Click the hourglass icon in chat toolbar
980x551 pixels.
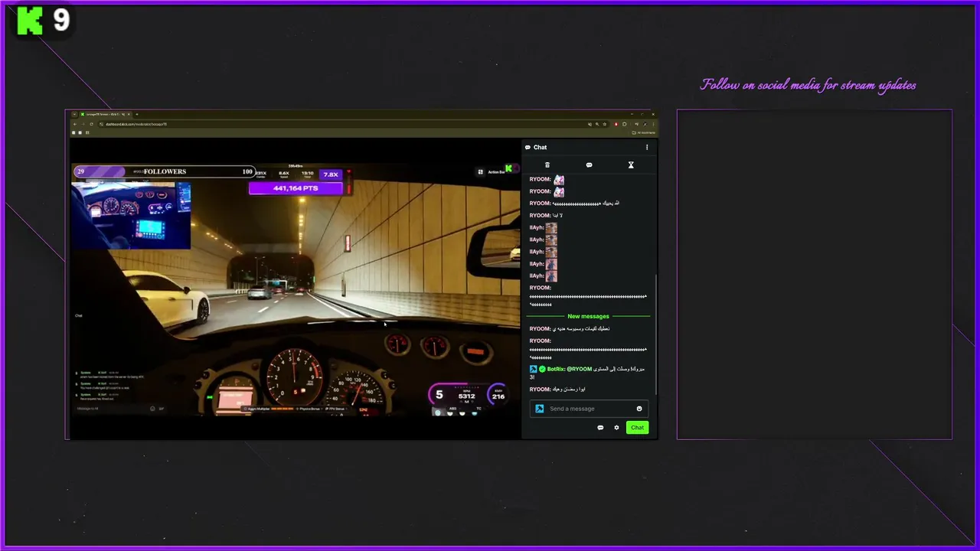(631, 165)
